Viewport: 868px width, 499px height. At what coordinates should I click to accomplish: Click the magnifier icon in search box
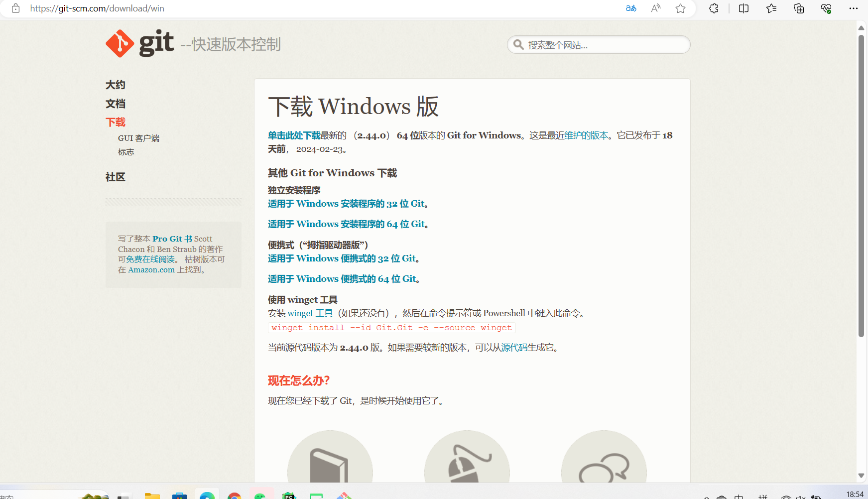click(x=518, y=45)
